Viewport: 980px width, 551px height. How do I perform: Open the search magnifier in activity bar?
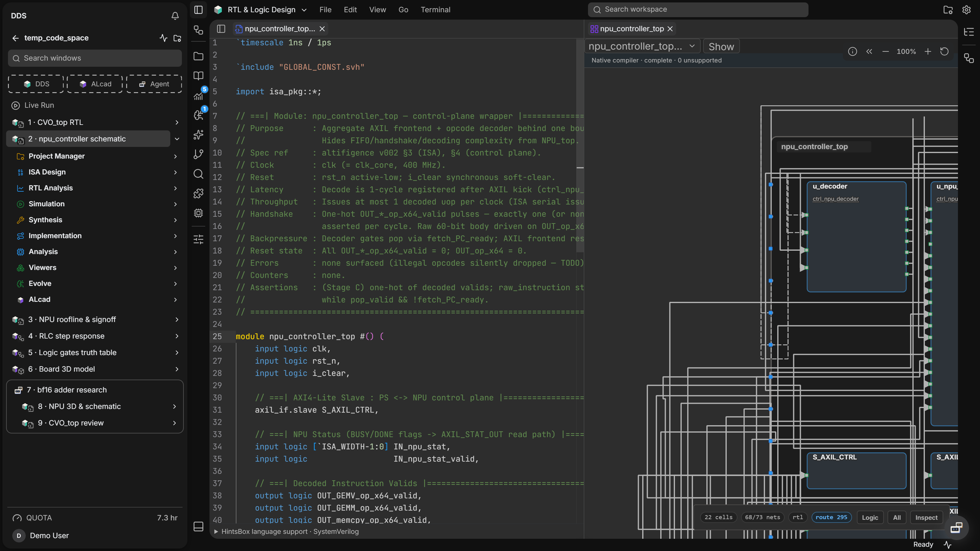(198, 174)
